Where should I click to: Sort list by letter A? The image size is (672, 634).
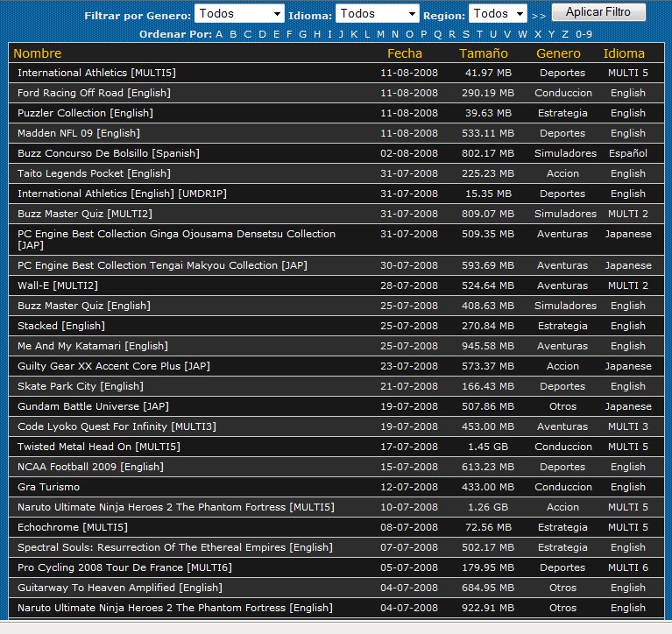pyautogui.click(x=219, y=34)
